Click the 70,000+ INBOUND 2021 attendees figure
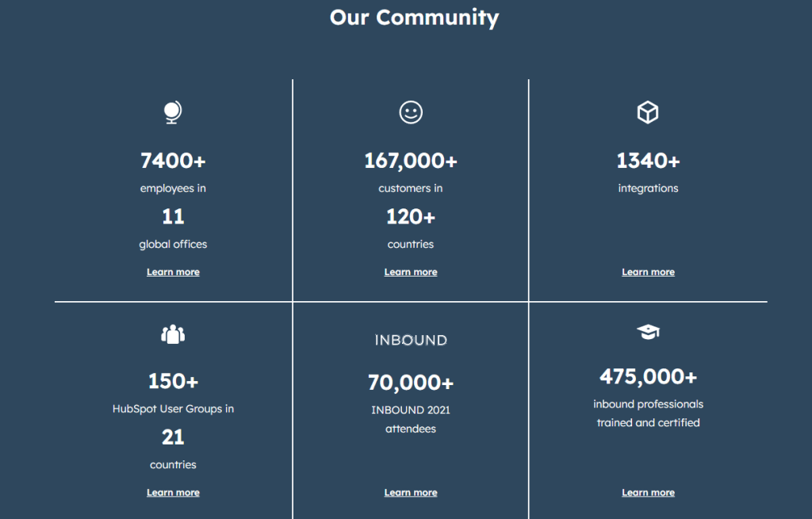 (x=410, y=383)
